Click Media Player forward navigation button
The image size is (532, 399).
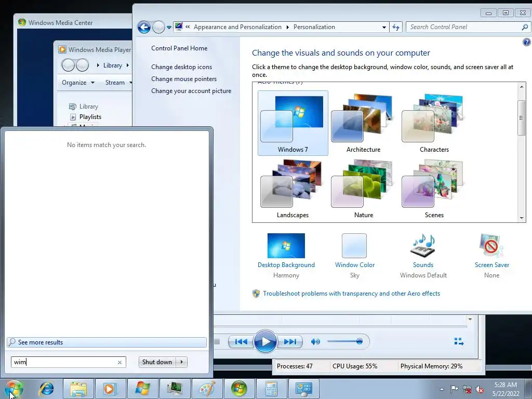pos(82,65)
